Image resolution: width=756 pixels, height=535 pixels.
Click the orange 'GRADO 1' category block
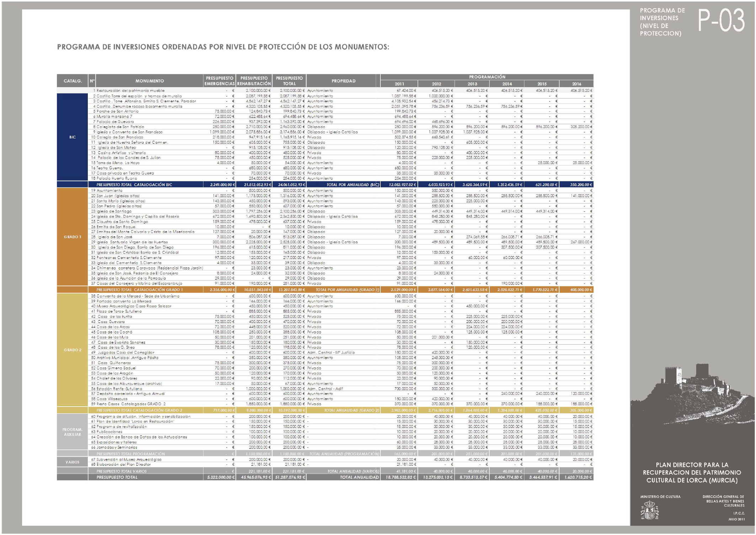tap(73, 237)
